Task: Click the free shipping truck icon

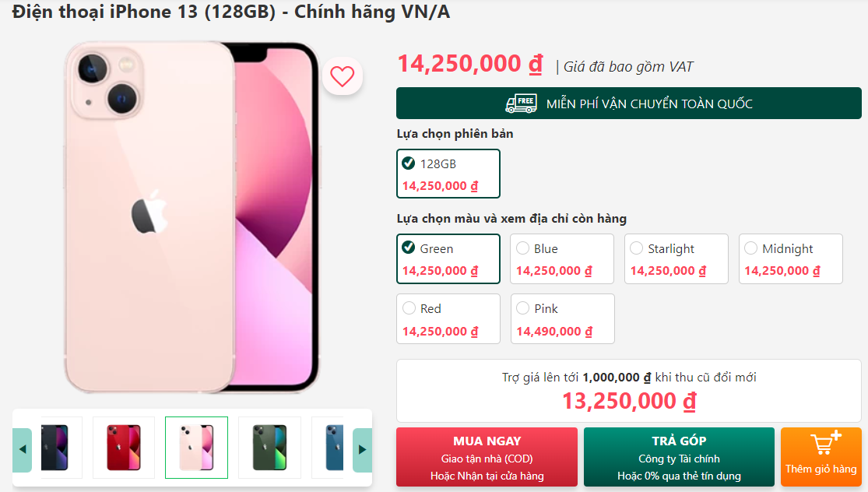Action: coord(521,104)
